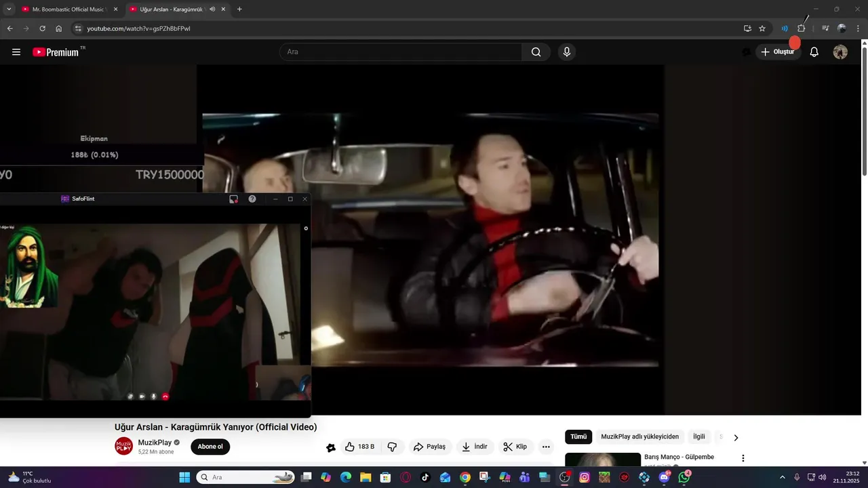Screen dimensions: 868x488
Task: Switch to Mr. Boombastic Official Music tab
Action: (x=68, y=9)
